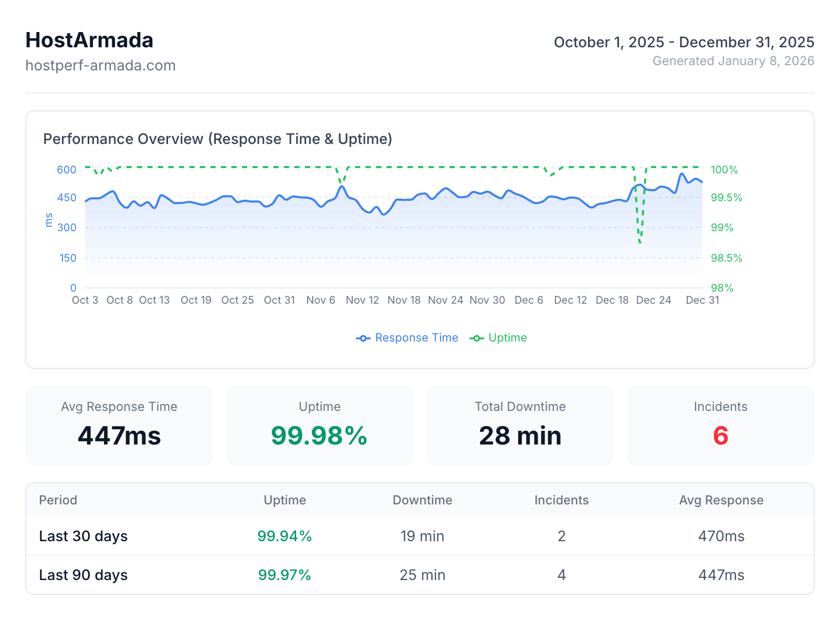The image size is (840, 620).
Task: Click the Incidents count showing 6
Action: [x=720, y=436]
